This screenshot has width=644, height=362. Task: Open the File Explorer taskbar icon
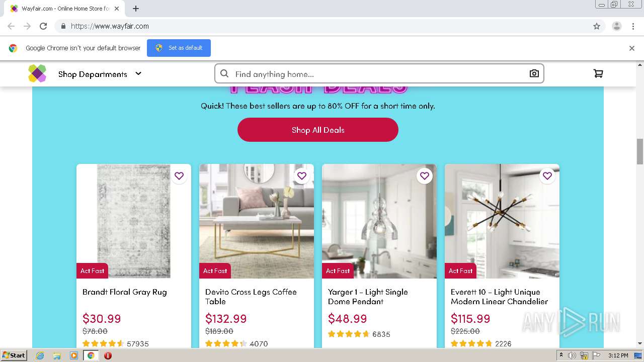(x=57, y=355)
